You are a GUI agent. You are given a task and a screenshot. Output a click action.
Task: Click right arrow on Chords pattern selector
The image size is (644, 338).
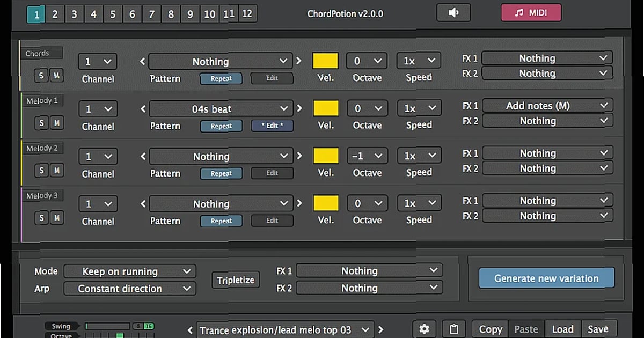point(299,61)
